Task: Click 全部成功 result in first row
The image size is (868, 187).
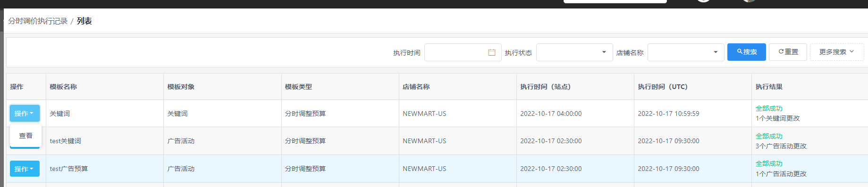Action: 769,108
